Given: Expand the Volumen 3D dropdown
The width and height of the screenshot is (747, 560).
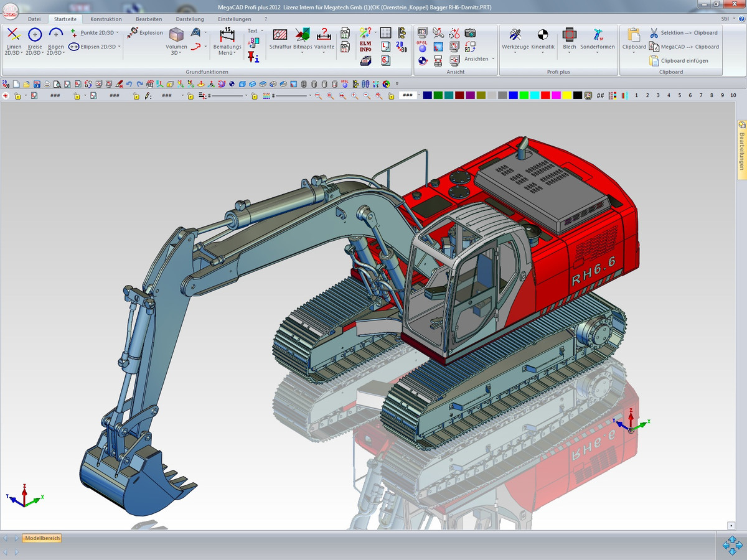Looking at the screenshot, I should point(176,53).
